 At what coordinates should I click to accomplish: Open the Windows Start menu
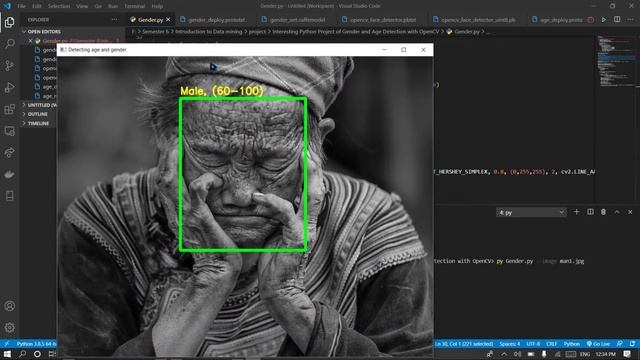(7, 354)
